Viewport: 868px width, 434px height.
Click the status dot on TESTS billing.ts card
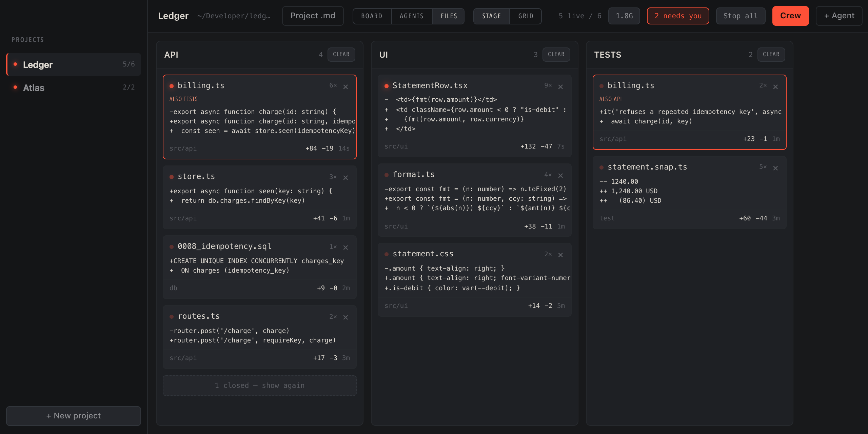(601, 86)
